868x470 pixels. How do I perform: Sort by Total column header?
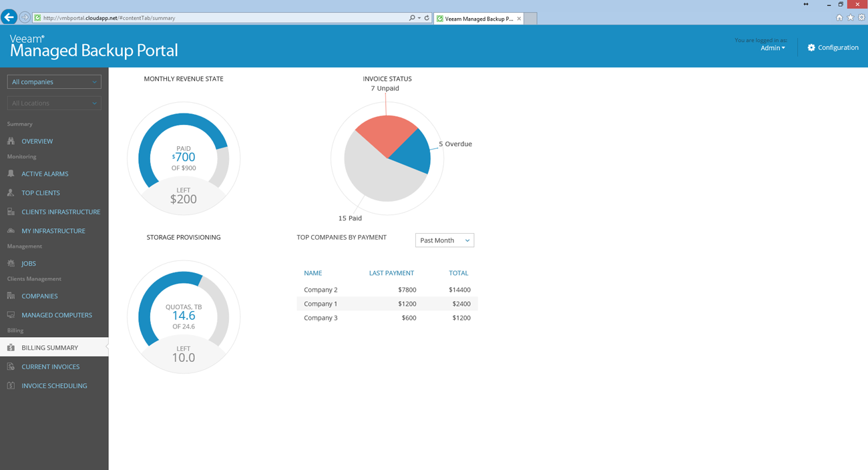tap(459, 273)
